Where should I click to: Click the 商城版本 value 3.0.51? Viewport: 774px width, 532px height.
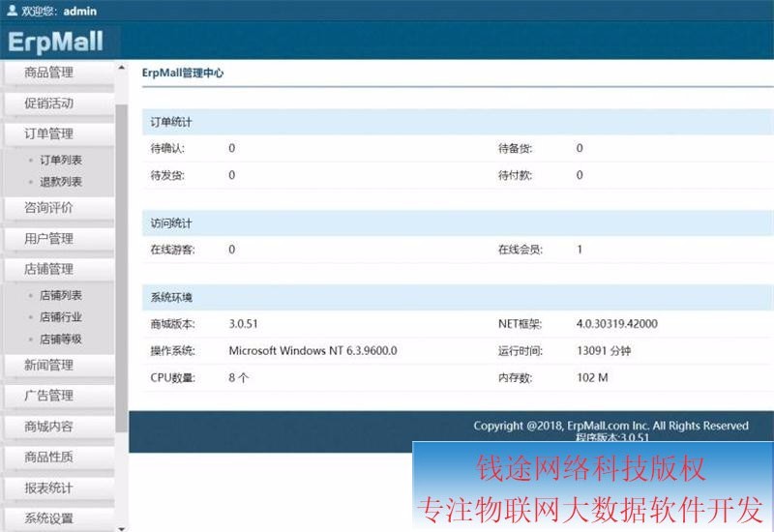[243, 324]
